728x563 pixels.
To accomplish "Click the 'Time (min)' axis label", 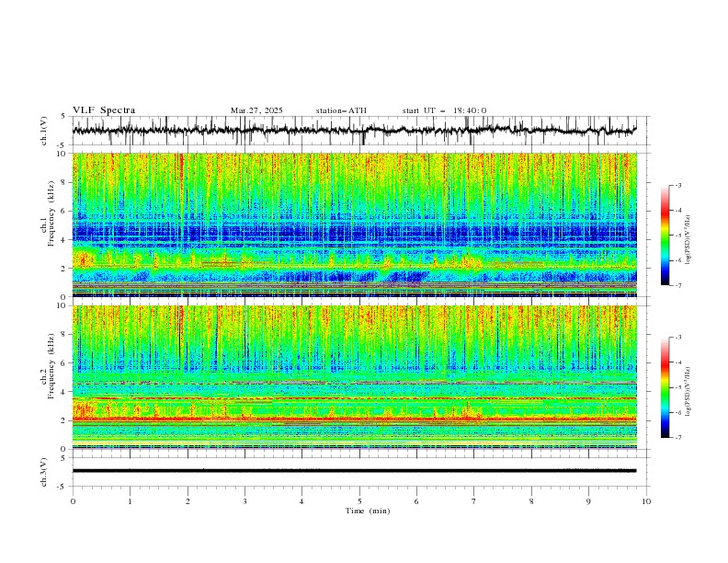I will point(368,511).
